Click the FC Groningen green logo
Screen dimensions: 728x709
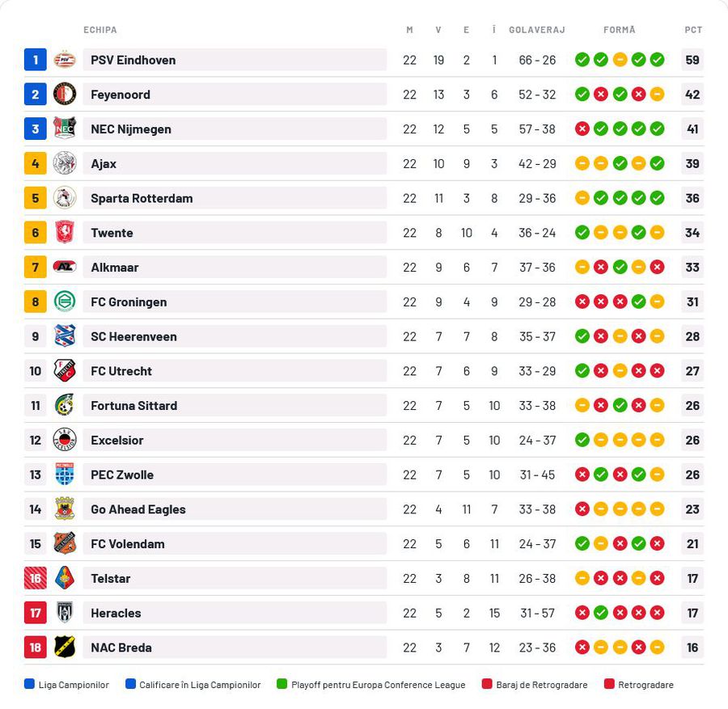tap(65, 302)
